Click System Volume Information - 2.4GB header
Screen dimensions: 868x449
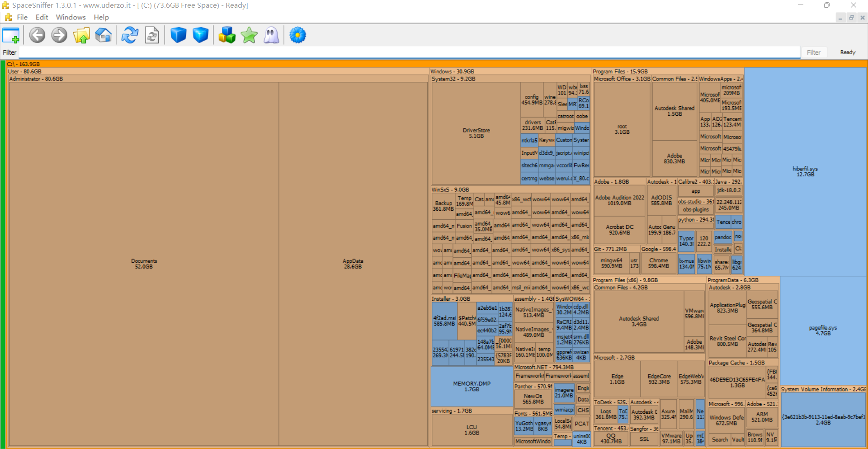823,389
